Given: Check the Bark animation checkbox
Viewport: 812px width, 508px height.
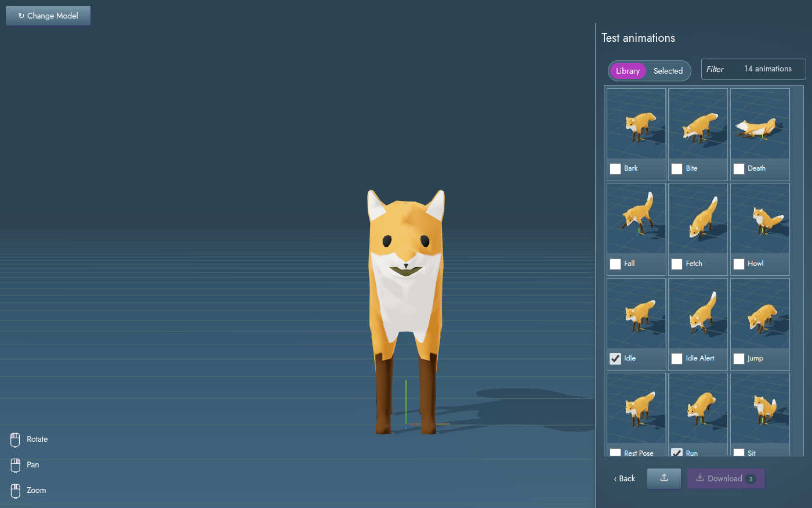Looking at the screenshot, I should coord(615,169).
